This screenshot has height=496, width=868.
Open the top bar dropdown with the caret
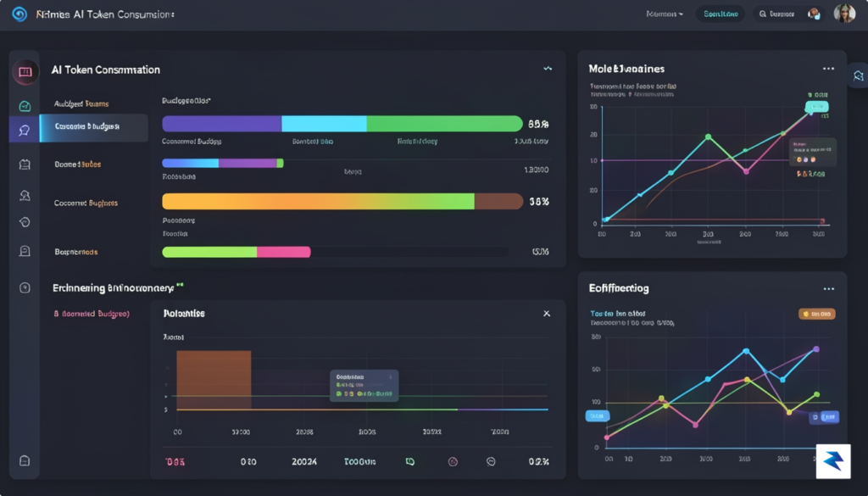(x=665, y=14)
